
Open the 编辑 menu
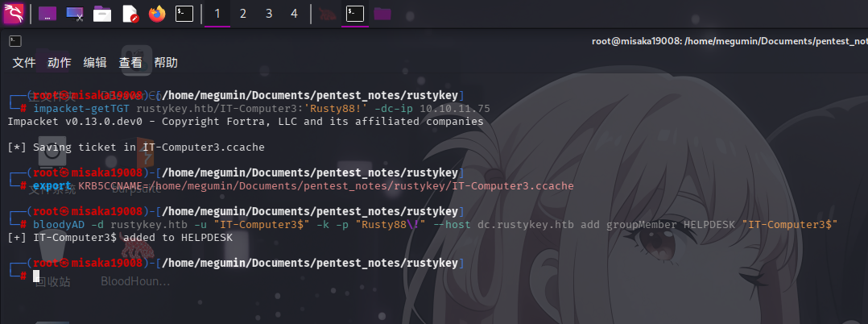point(95,63)
